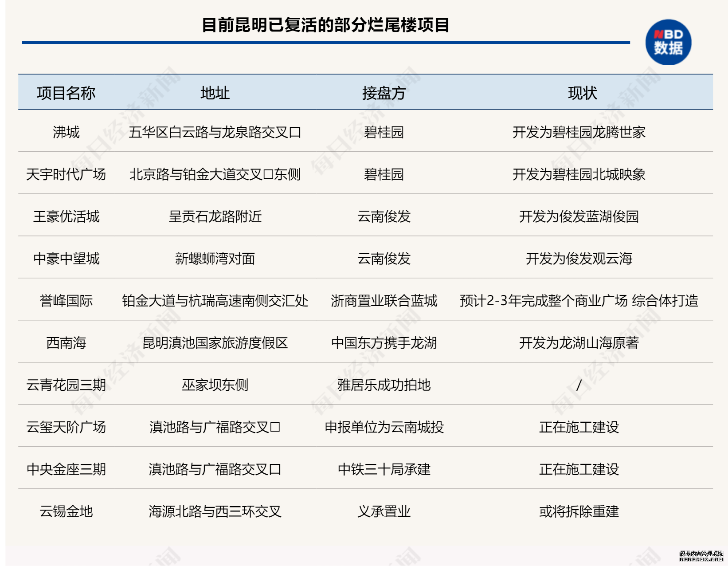Image resolution: width=728 pixels, height=566 pixels.
Task: Click the cell 中国东方携手龙湖
Action: pos(384,343)
